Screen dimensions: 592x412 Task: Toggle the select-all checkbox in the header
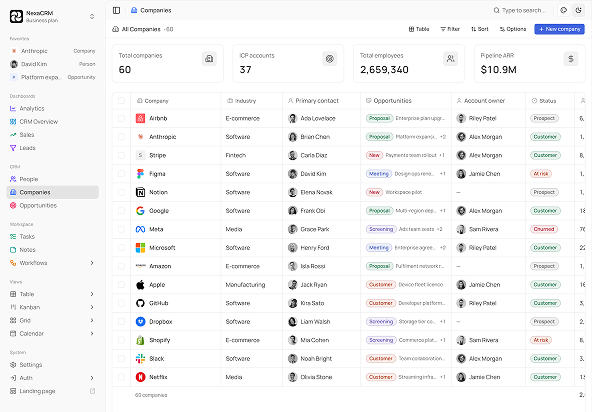pyautogui.click(x=121, y=100)
